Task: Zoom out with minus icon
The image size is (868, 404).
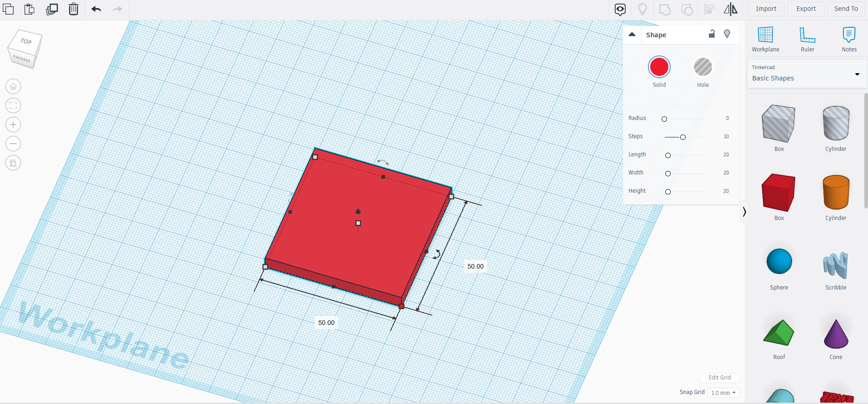Action: tap(13, 144)
